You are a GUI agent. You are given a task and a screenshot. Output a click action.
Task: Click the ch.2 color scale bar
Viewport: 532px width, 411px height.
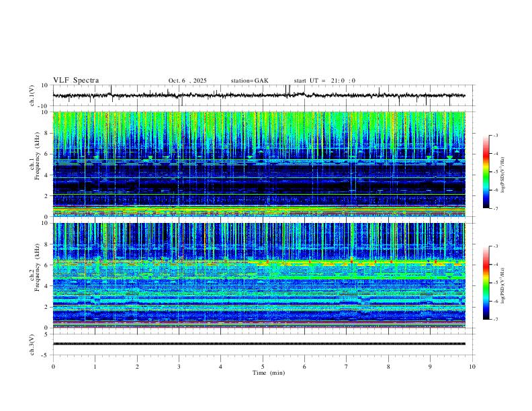pos(486,283)
